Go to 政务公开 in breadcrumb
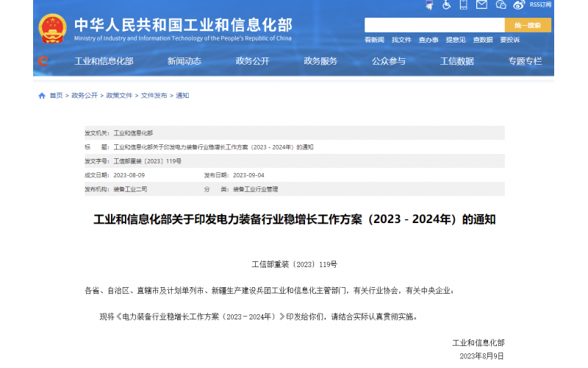 point(85,96)
